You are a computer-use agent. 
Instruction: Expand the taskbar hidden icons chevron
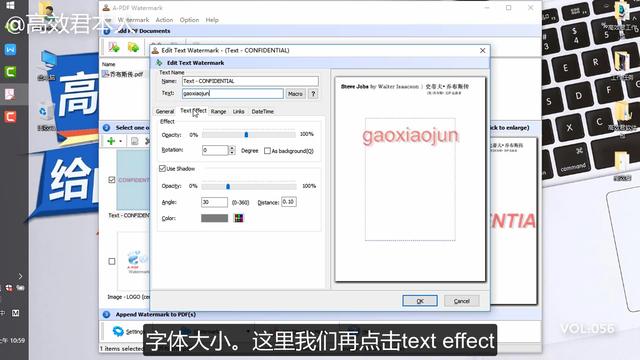(x=20, y=276)
